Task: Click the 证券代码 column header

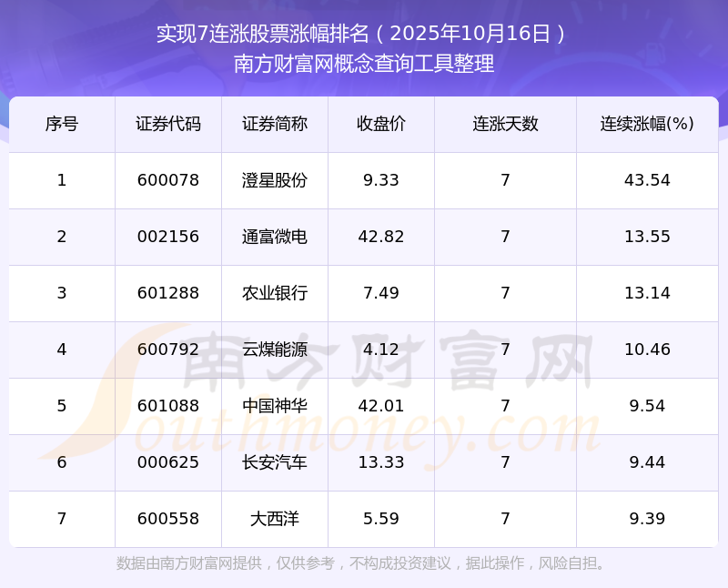Action: point(168,124)
